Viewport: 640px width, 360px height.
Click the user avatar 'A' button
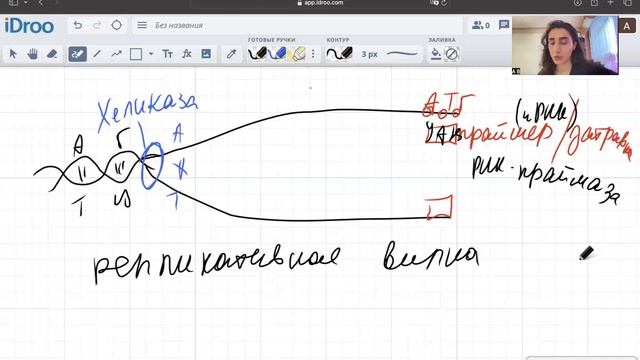[x=627, y=26]
